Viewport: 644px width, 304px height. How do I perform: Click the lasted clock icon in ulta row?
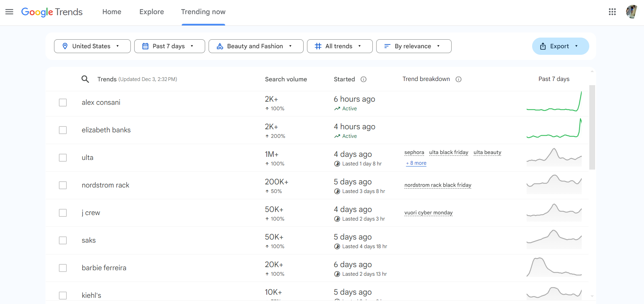click(x=337, y=164)
